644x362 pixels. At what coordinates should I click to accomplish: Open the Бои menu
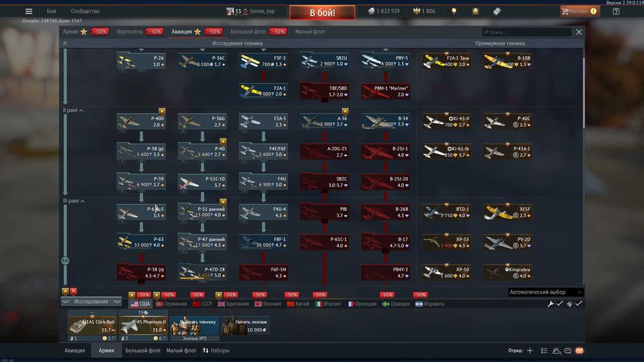pyautogui.click(x=52, y=11)
